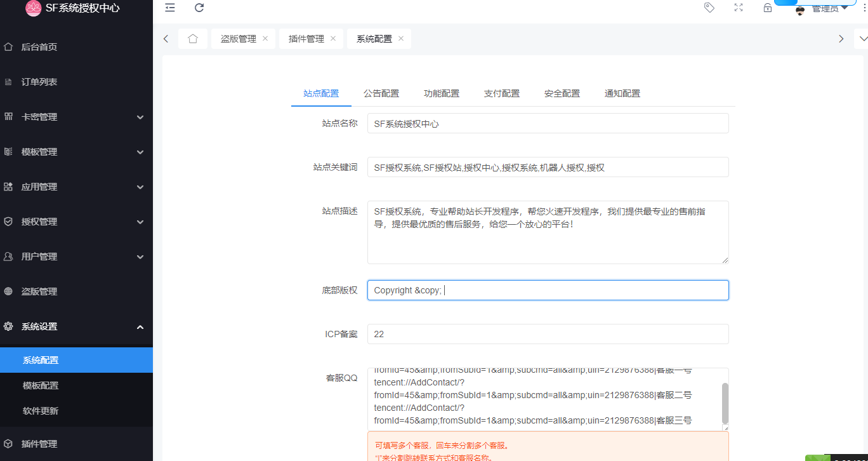Viewport: 868px width, 461px height.
Task: Click the home icon in the tab bar
Action: coord(193,39)
